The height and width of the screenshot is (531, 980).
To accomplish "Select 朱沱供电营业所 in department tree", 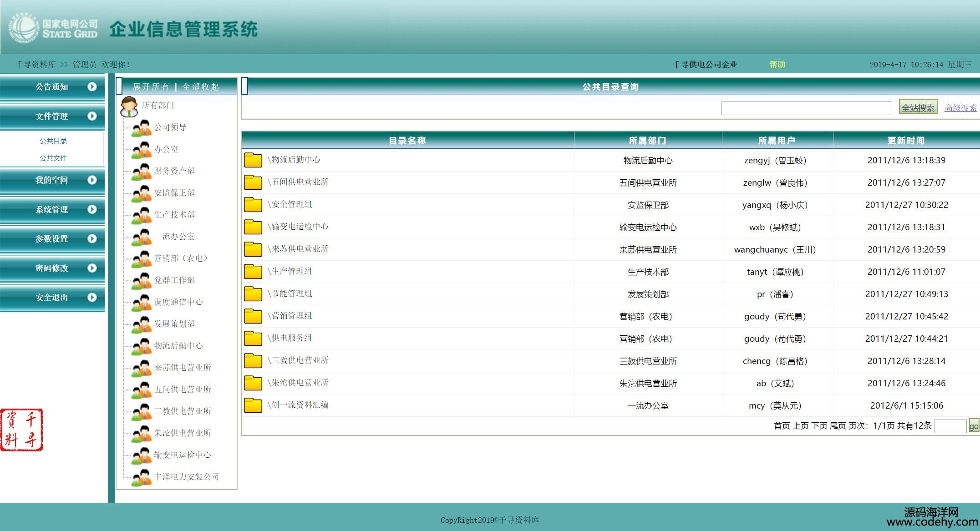I will 183,433.
